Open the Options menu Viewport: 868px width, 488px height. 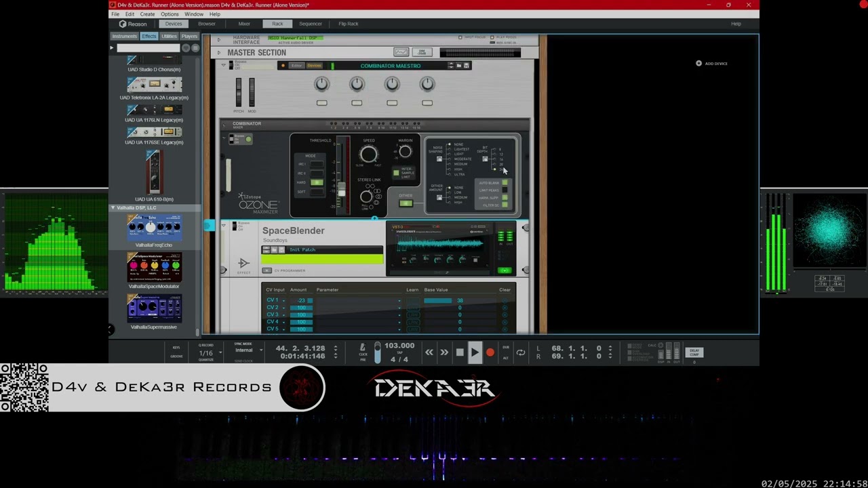[x=170, y=14]
